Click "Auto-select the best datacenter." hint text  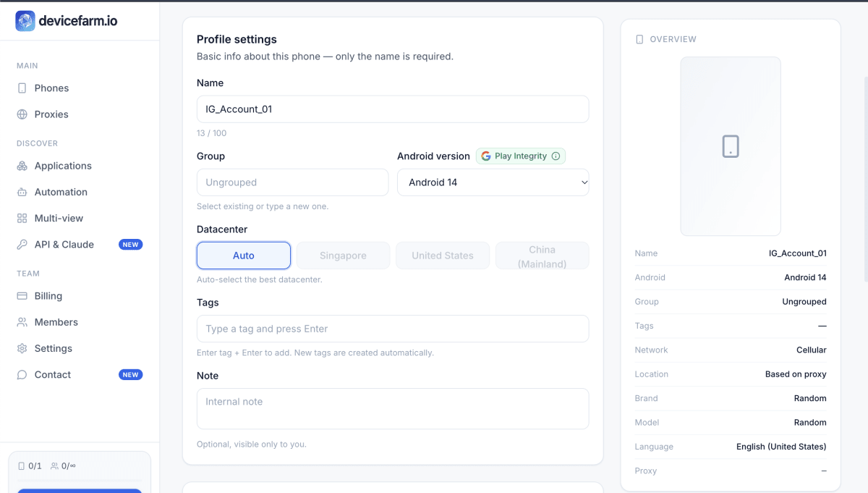click(260, 279)
